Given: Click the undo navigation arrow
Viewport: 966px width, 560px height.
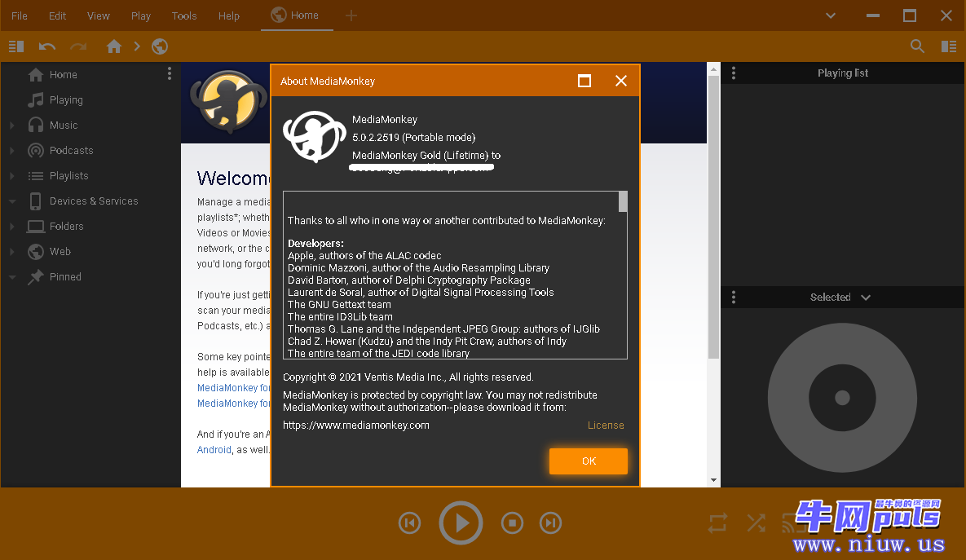Looking at the screenshot, I should point(47,46).
